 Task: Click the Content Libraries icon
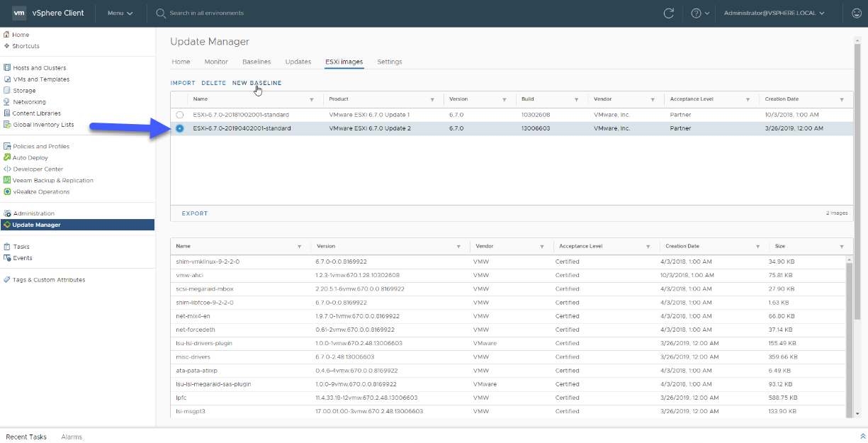pos(6,113)
